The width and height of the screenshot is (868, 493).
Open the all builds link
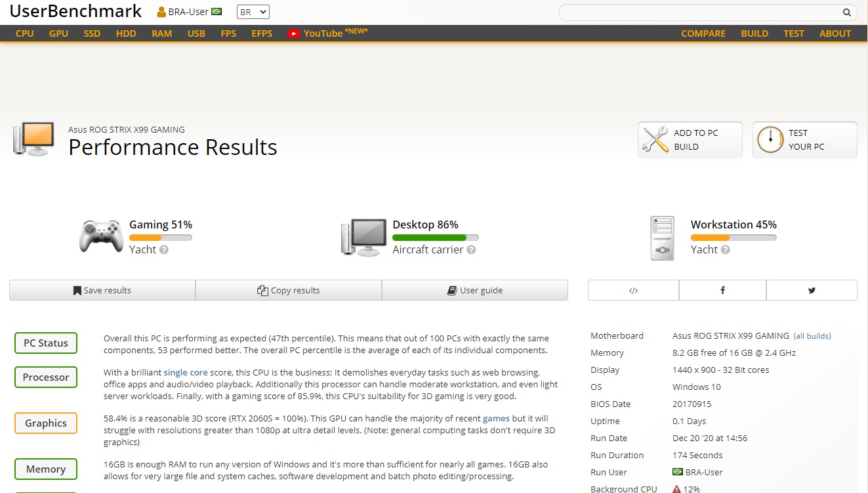(812, 336)
